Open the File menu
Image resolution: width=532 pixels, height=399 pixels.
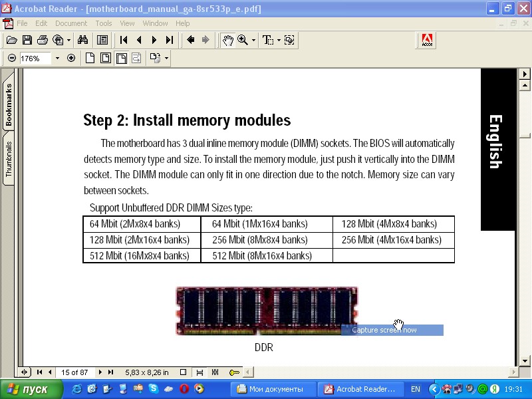click(x=22, y=23)
